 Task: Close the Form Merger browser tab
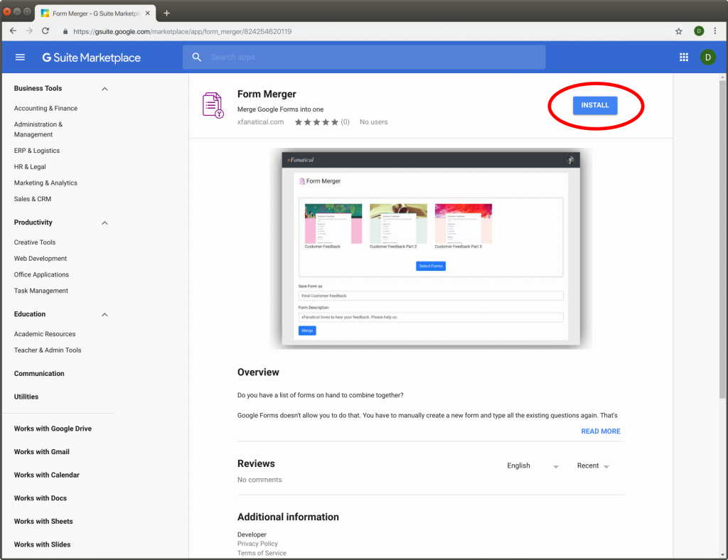pyautogui.click(x=148, y=13)
